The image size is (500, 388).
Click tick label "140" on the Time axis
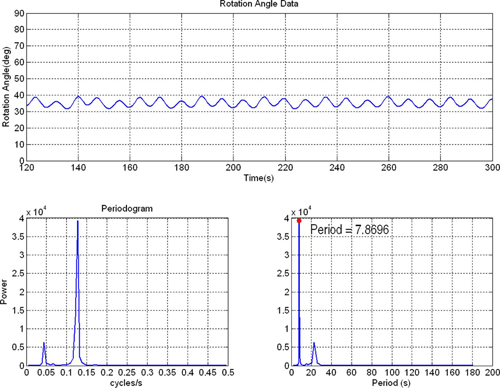[78, 167]
